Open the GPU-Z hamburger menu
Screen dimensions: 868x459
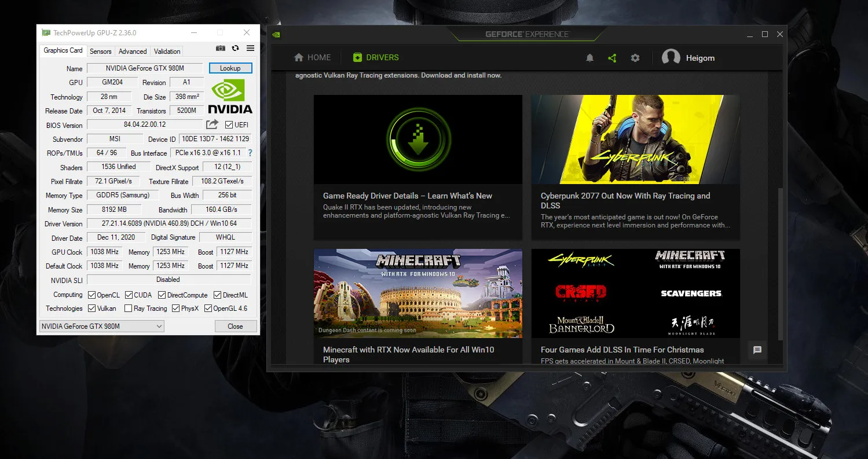pos(251,49)
